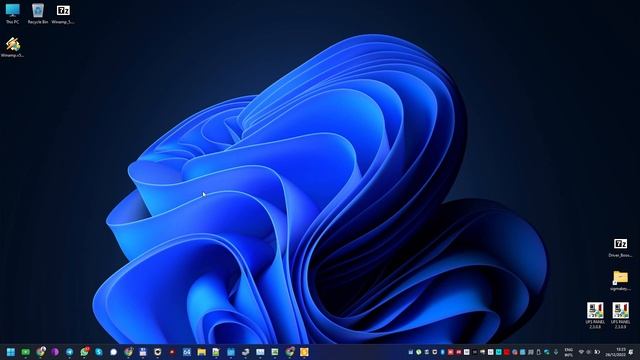Click the blue Bluetooth icon in system tray
This screenshot has width=640, height=360.
coord(442,352)
